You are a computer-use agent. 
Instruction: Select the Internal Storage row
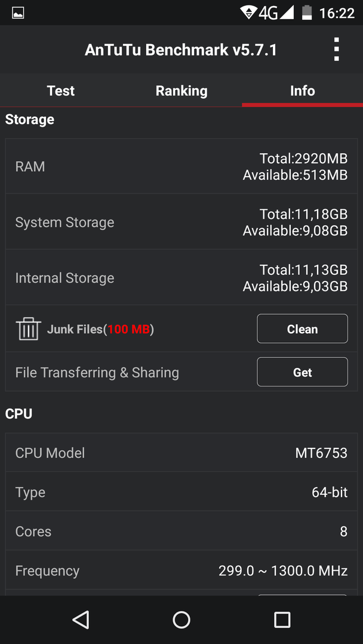(x=181, y=277)
